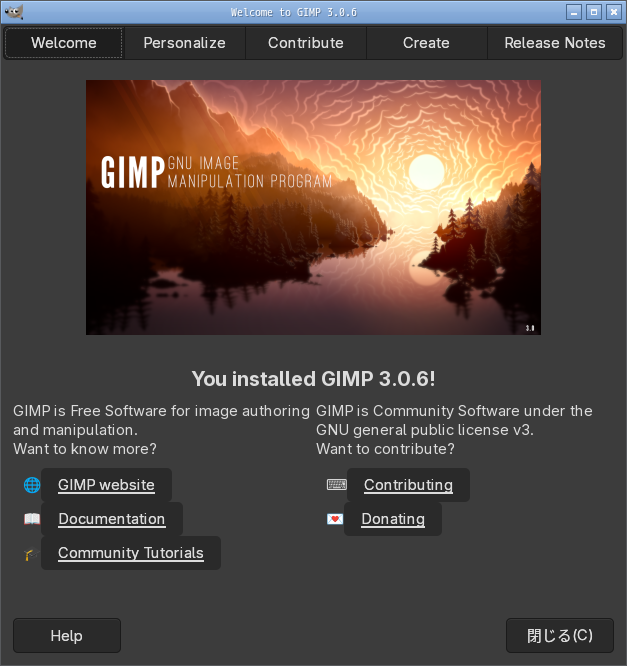Screen dimensions: 627x666
Task: Visit the Donating link
Action: 393,519
